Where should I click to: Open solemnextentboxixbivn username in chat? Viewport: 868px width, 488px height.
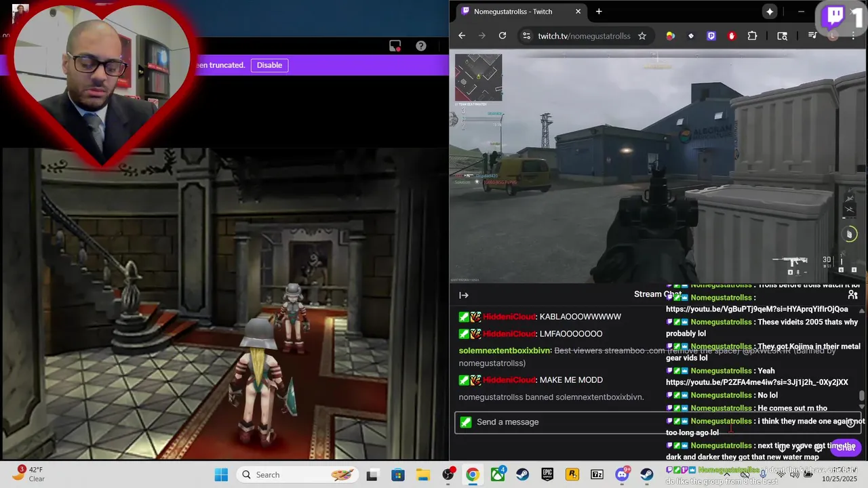coord(505,350)
